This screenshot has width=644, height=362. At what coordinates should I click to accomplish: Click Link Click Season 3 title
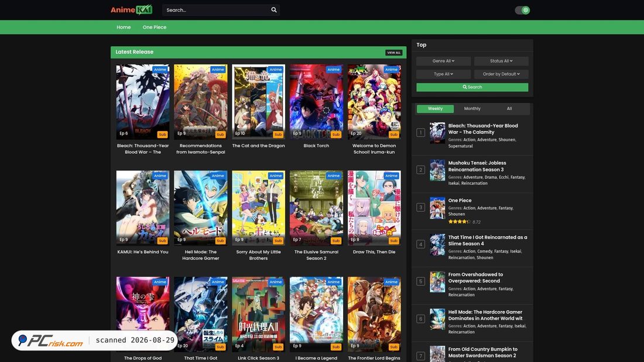point(258,358)
